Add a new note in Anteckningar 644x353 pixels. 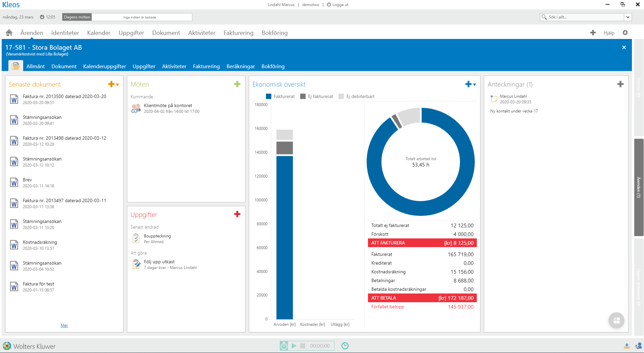coord(620,84)
